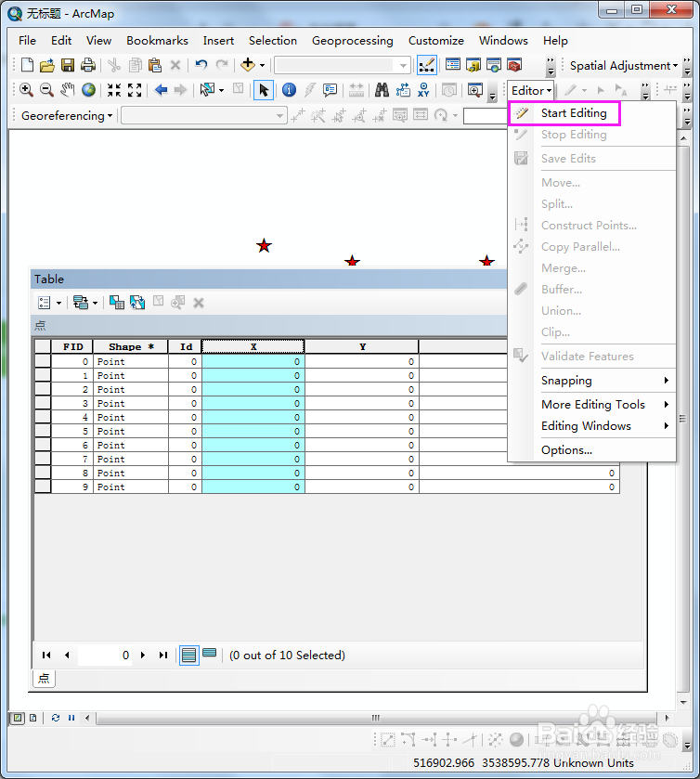The width and height of the screenshot is (700, 779).
Task: Open Table Options dropdown in Table window
Action: click(x=49, y=302)
